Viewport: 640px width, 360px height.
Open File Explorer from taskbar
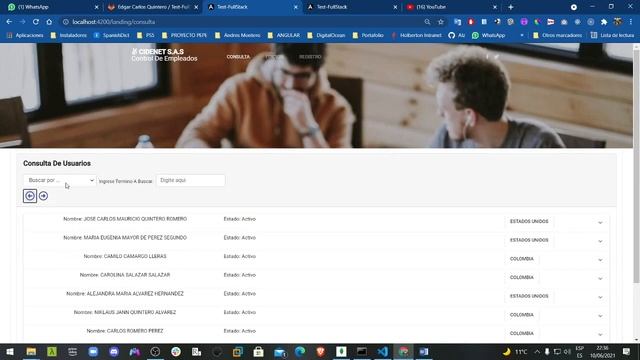tap(31, 352)
